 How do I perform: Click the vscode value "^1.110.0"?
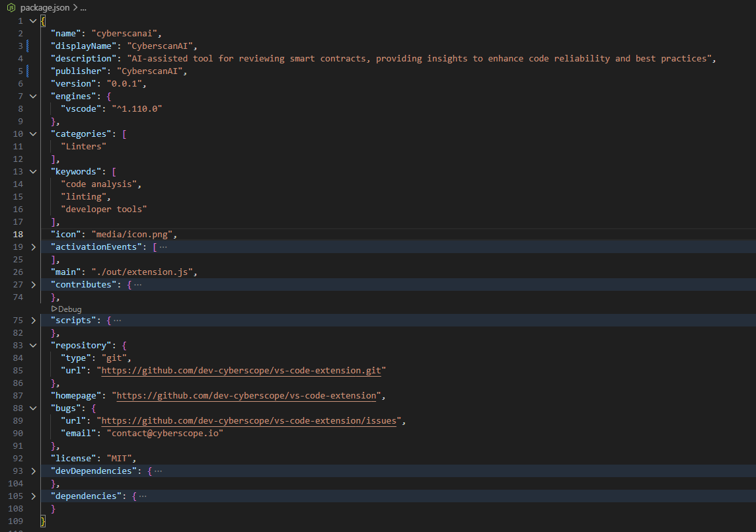click(x=137, y=108)
